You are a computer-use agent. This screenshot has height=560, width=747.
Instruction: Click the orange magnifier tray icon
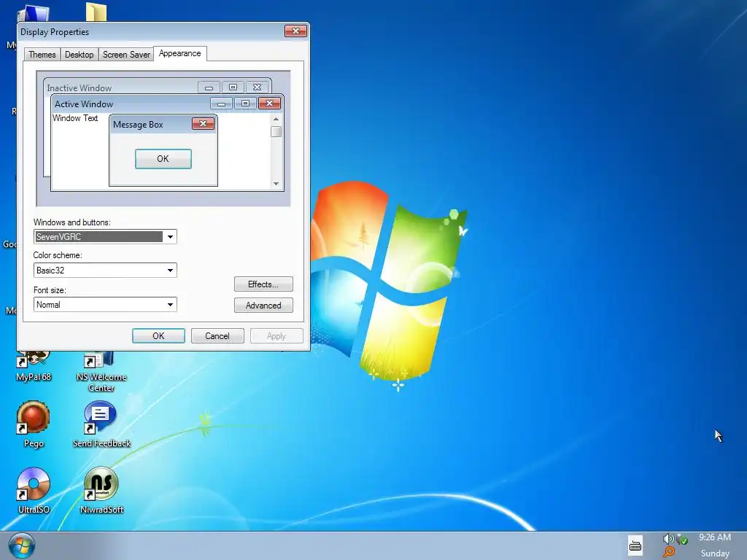point(669,552)
